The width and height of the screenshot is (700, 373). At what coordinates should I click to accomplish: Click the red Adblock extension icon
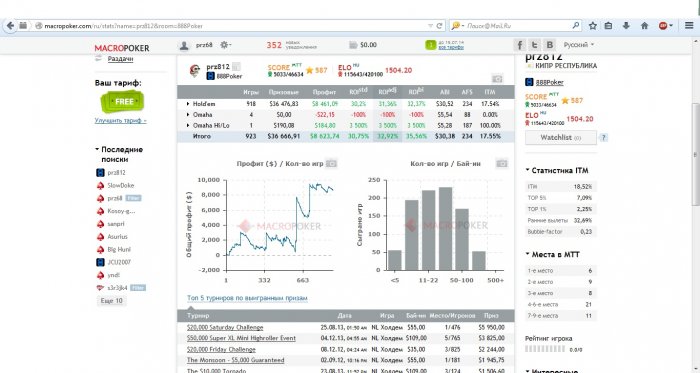click(663, 26)
